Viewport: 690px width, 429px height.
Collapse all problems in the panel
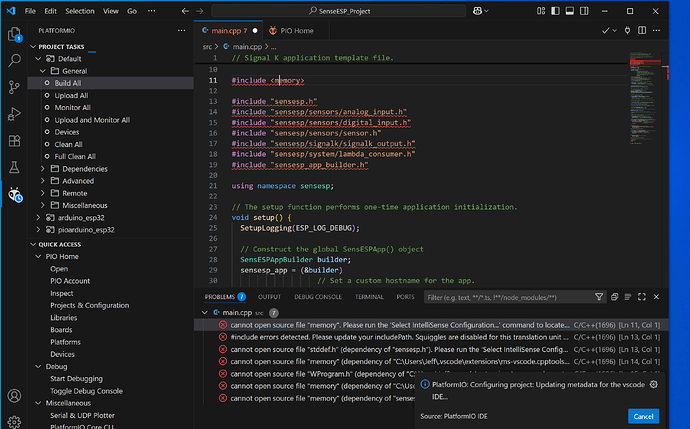pos(614,297)
